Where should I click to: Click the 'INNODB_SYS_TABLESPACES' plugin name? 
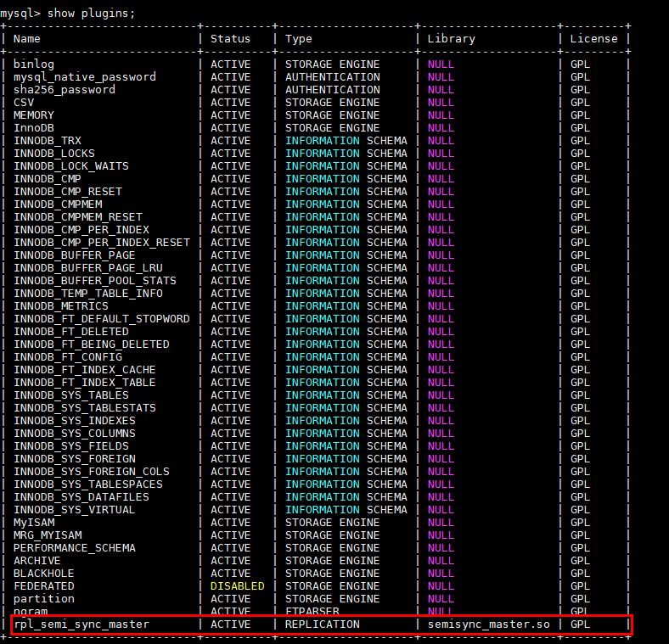click(x=88, y=484)
